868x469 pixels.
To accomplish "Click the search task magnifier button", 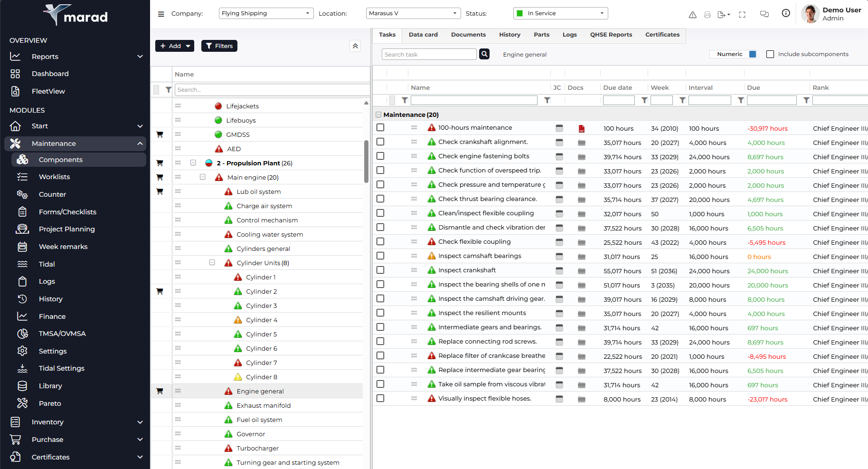I will pos(484,54).
